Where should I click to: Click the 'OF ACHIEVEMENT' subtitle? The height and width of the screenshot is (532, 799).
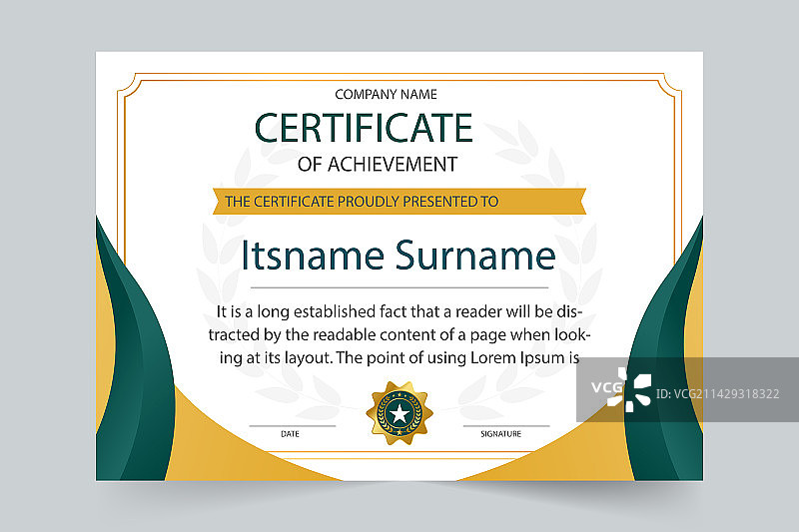pos(378,165)
